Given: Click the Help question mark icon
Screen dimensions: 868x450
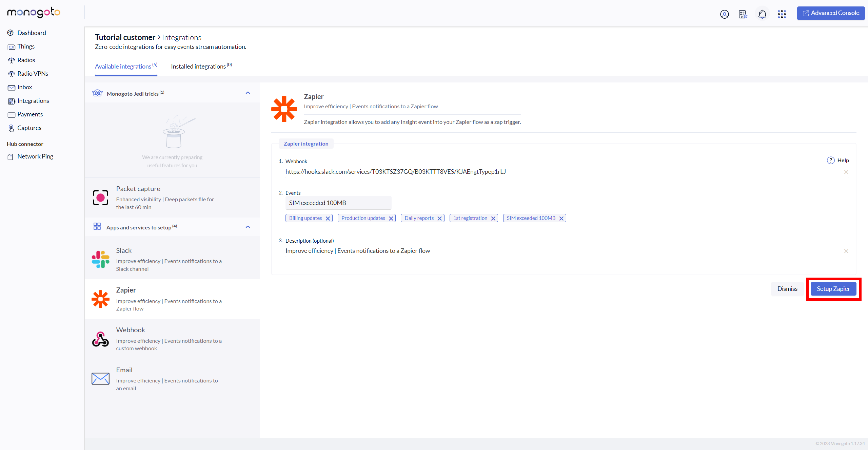Looking at the screenshot, I should pos(830,161).
